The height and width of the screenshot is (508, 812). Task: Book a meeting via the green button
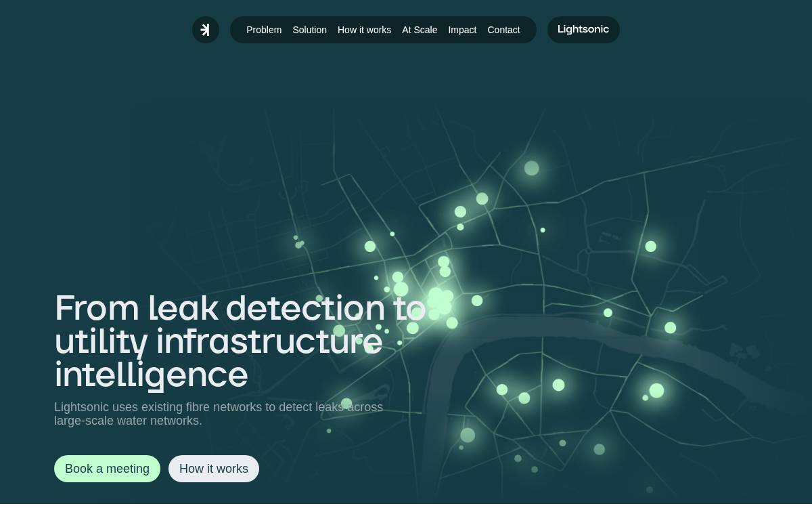pyautogui.click(x=107, y=469)
